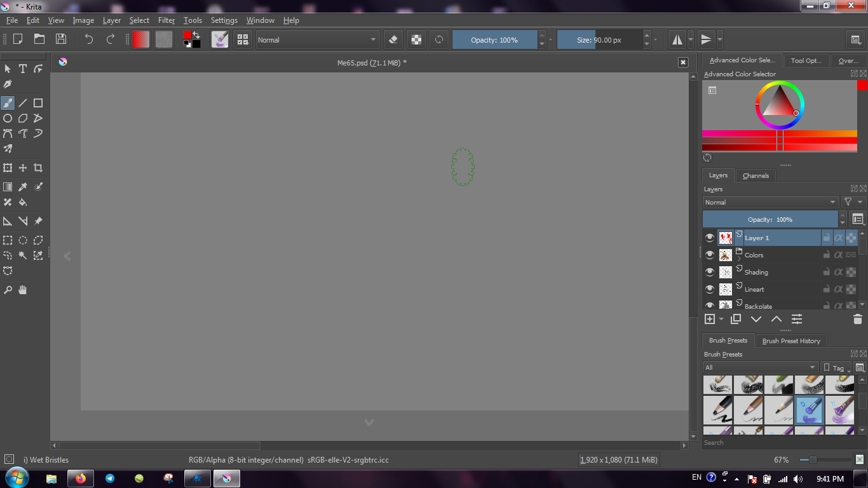Select the Zoom magnifier tool
The image size is (868, 488).
pos(8,290)
